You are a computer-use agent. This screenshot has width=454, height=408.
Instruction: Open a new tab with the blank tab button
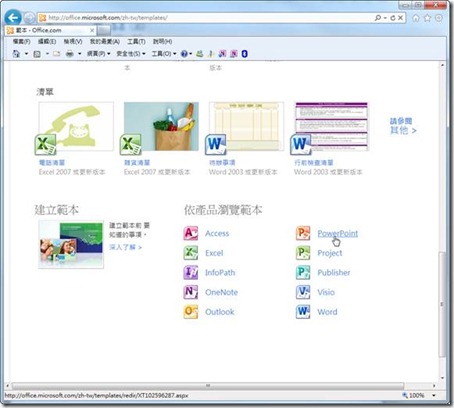pos(104,31)
